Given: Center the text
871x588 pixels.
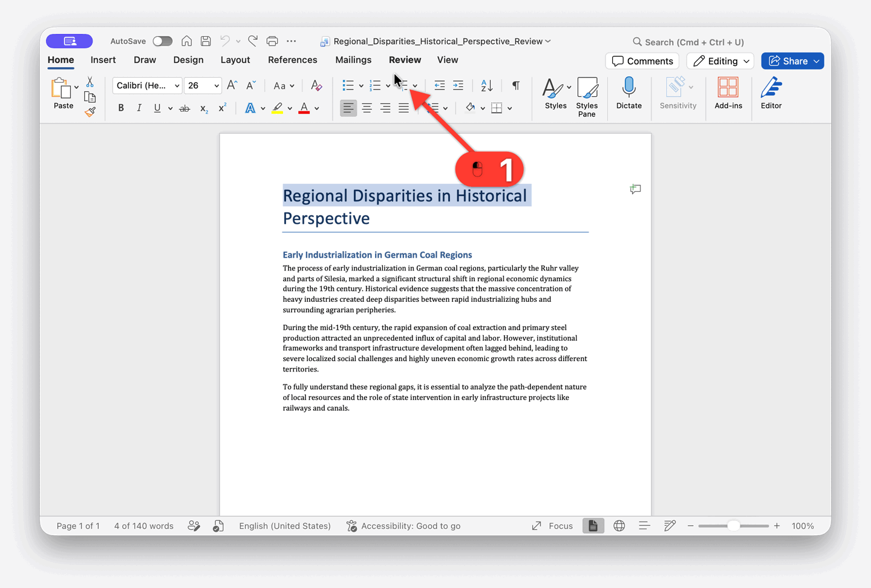Looking at the screenshot, I should click(367, 108).
